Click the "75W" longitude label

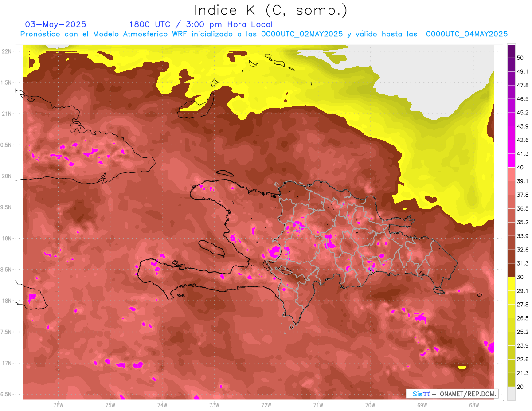[x=110, y=405]
